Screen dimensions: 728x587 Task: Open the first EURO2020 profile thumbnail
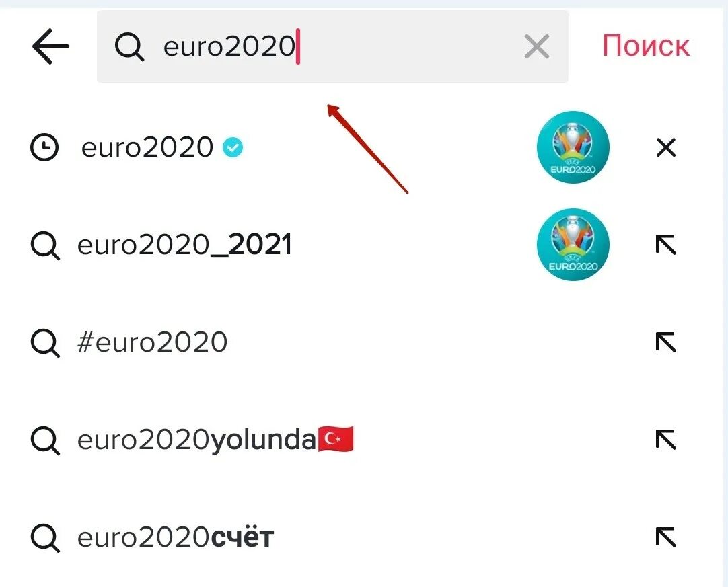pos(573,147)
